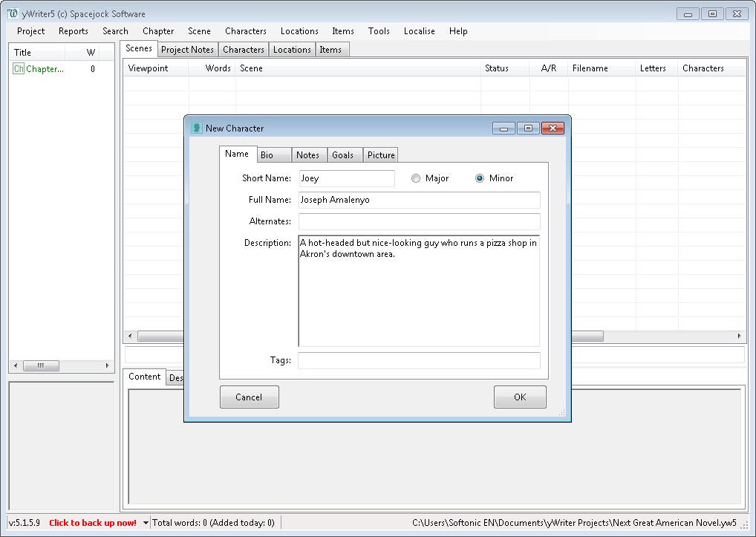This screenshot has width=756, height=537.
Task: Open the Reports menu
Action: (74, 31)
